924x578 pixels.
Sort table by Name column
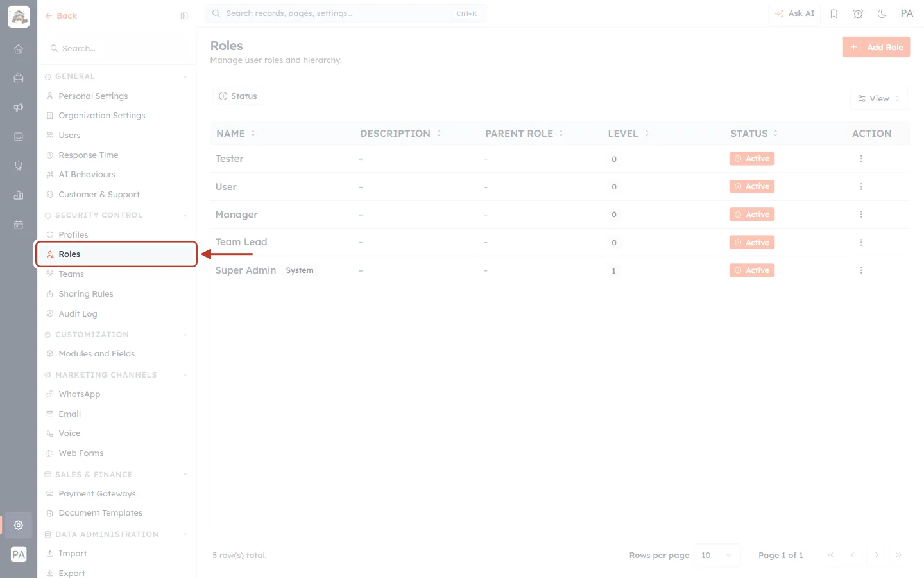[235, 134]
